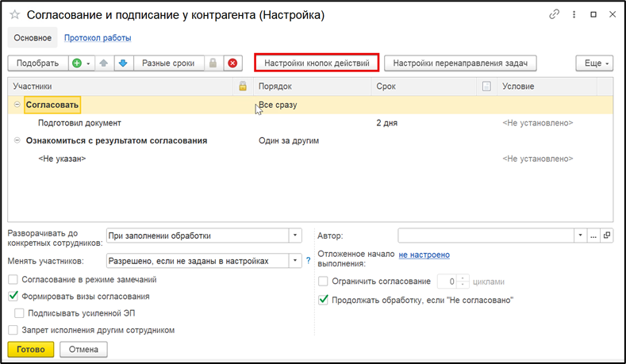Open dropdown arrow beside green plus icon
The width and height of the screenshot is (626, 364).
(88, 63)
